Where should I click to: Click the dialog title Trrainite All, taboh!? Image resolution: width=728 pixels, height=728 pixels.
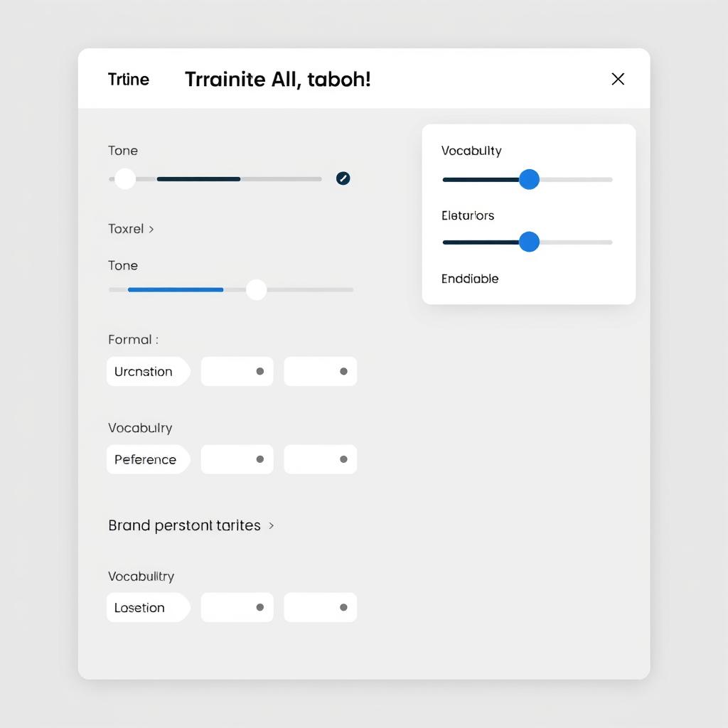[x=277, y=79]
